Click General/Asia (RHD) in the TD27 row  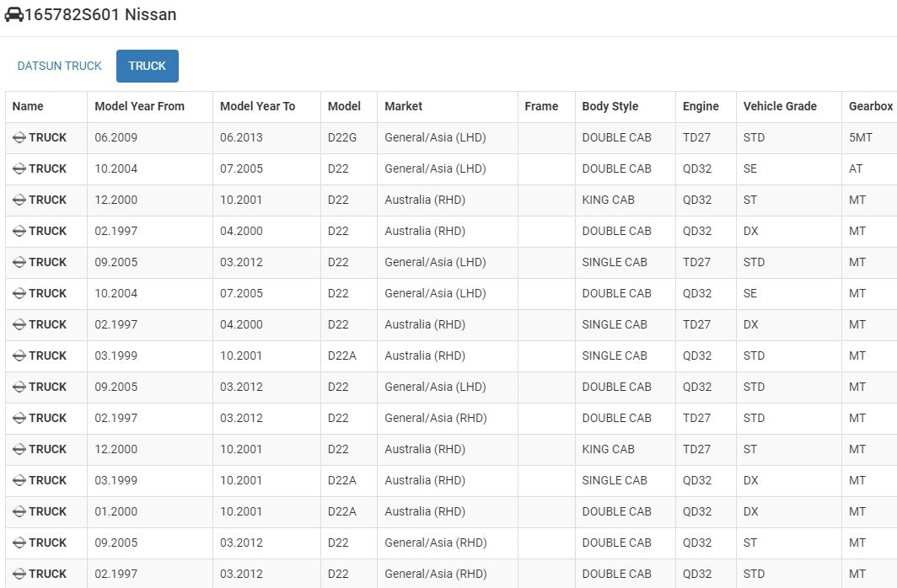[435, 418]
